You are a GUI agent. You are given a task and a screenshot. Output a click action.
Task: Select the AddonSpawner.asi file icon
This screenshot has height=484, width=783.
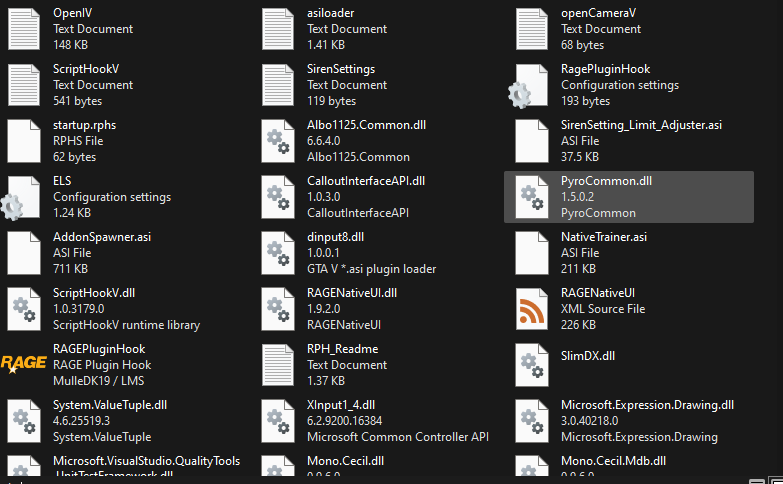coord(23,253)
